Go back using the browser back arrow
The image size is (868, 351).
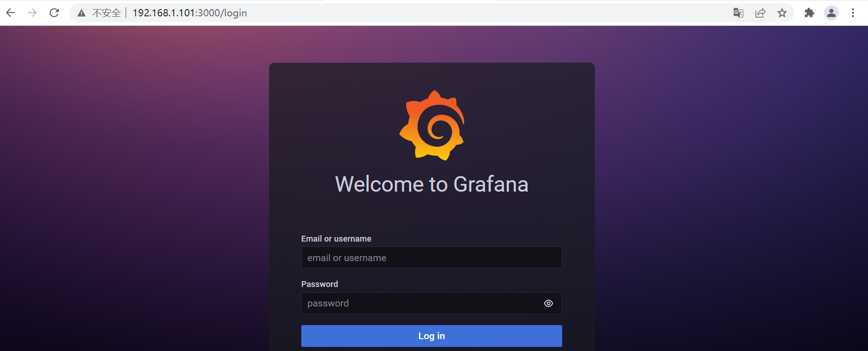click(x=10, y=13)
